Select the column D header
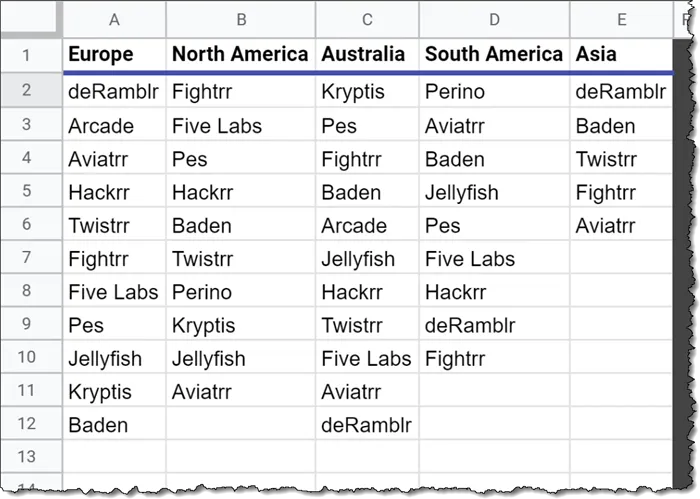Viewport: 700px width, 499px height. (x=494, y=19)
